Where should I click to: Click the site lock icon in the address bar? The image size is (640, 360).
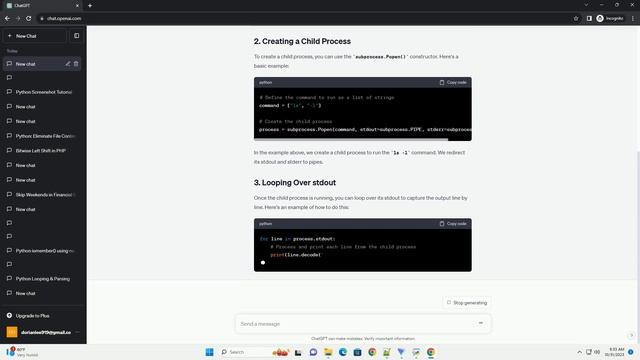click(42, 18)
